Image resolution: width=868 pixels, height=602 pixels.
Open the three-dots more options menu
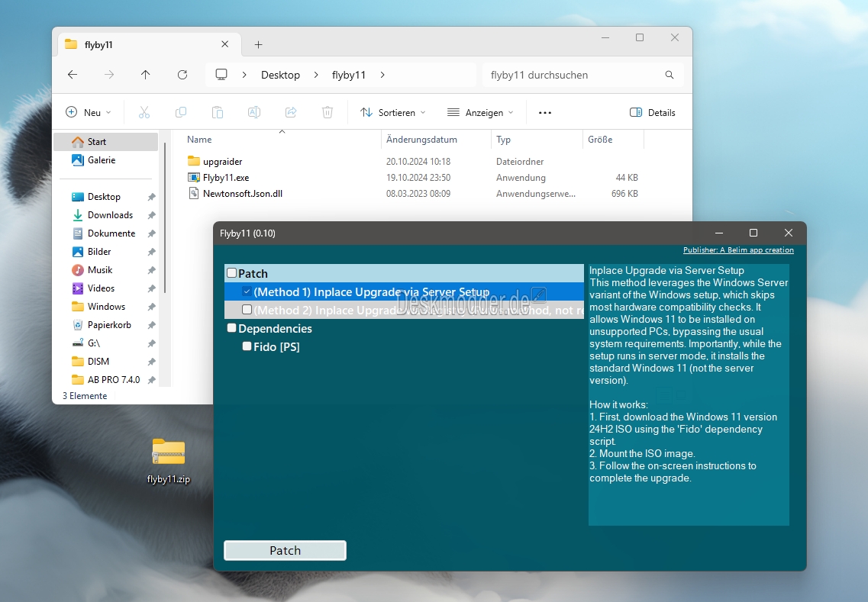(x=545, y=112)
